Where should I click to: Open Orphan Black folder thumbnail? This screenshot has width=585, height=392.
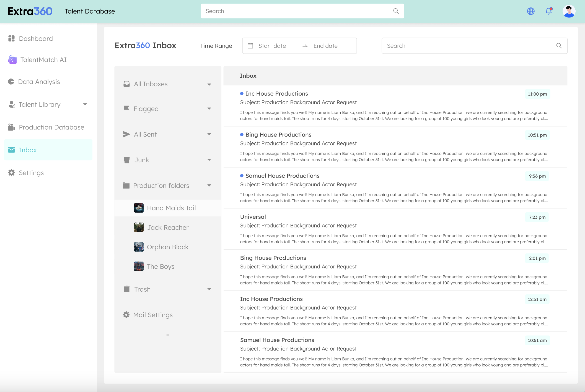tap(139, 247)
